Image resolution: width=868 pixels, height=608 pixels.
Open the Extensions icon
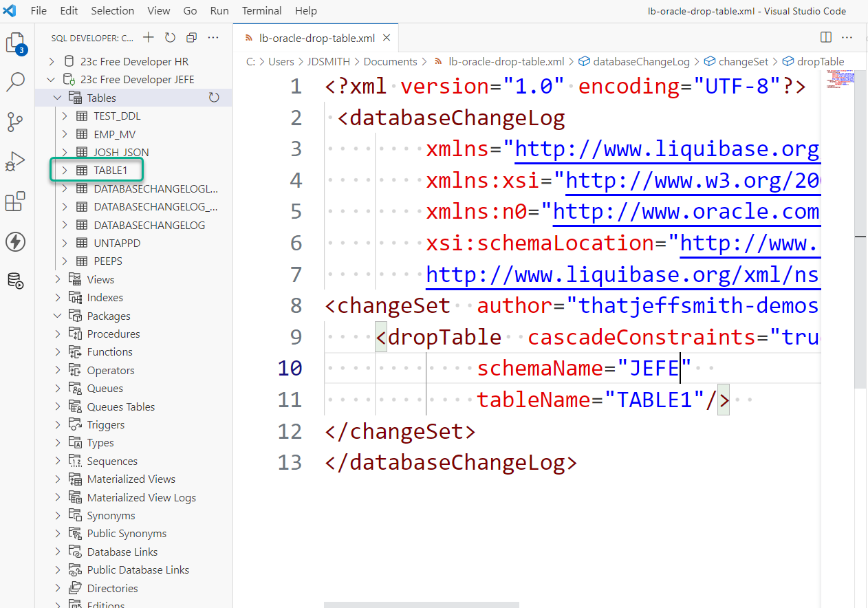(x=15, y=201)
